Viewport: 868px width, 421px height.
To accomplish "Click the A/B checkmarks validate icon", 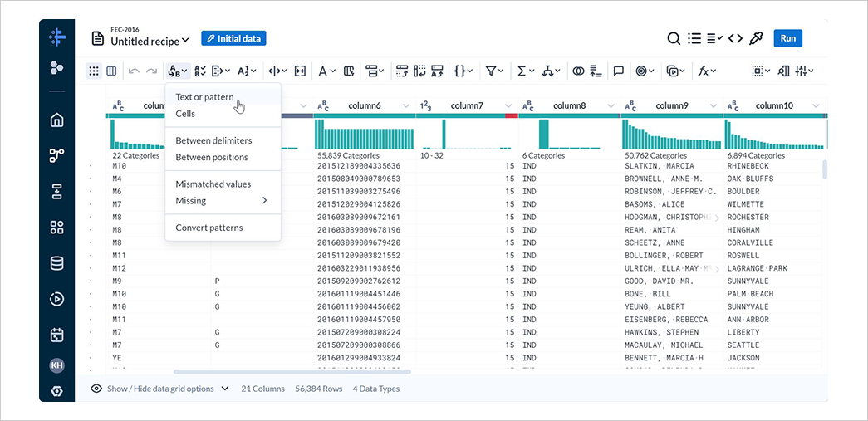I will (x=200, y=71).
